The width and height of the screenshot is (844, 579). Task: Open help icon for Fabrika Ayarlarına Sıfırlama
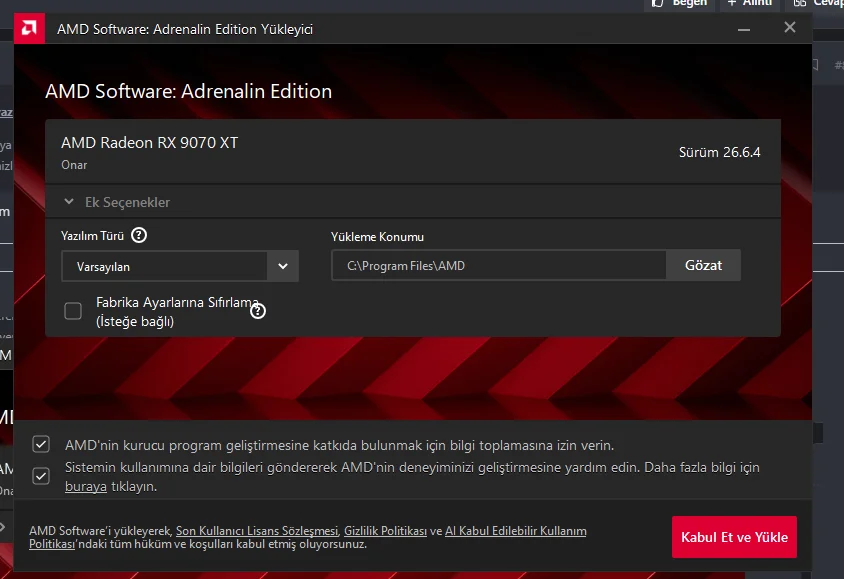(258, 310)
